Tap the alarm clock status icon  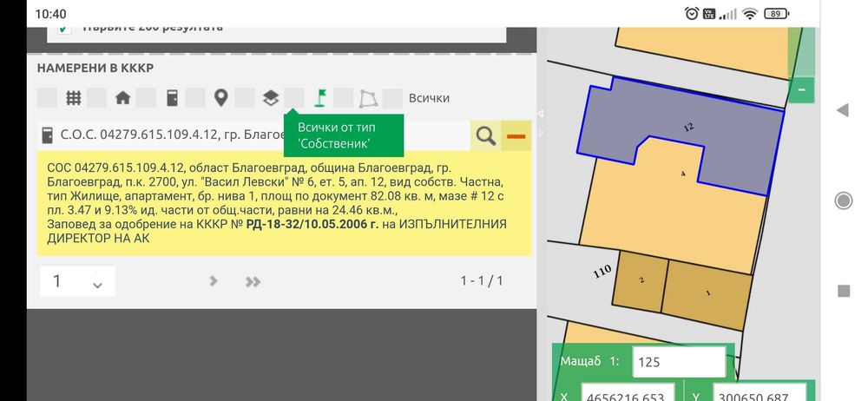point(692,14)
